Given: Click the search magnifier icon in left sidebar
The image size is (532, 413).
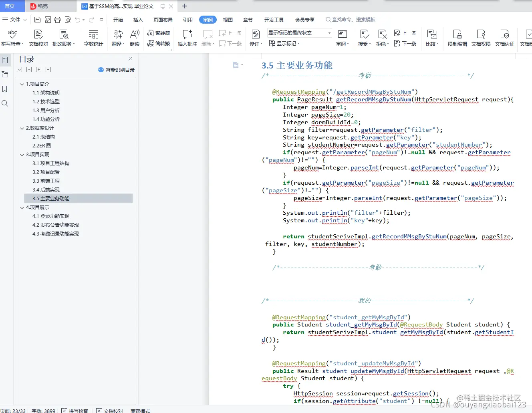Looking at the screenshot, I should 5,103.
